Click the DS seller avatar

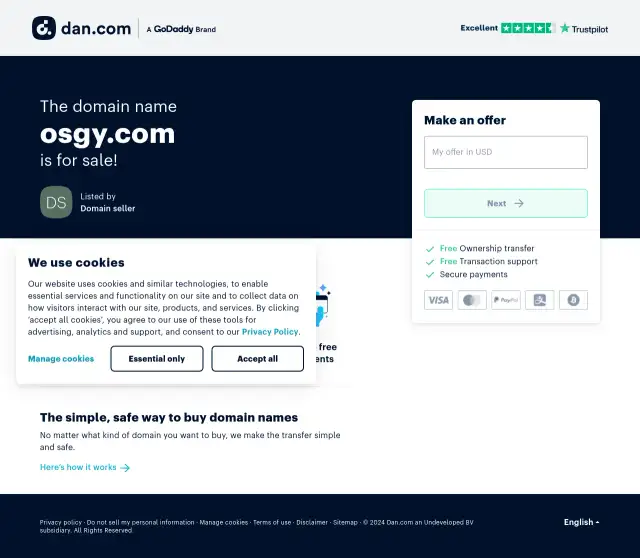[56, 202]
